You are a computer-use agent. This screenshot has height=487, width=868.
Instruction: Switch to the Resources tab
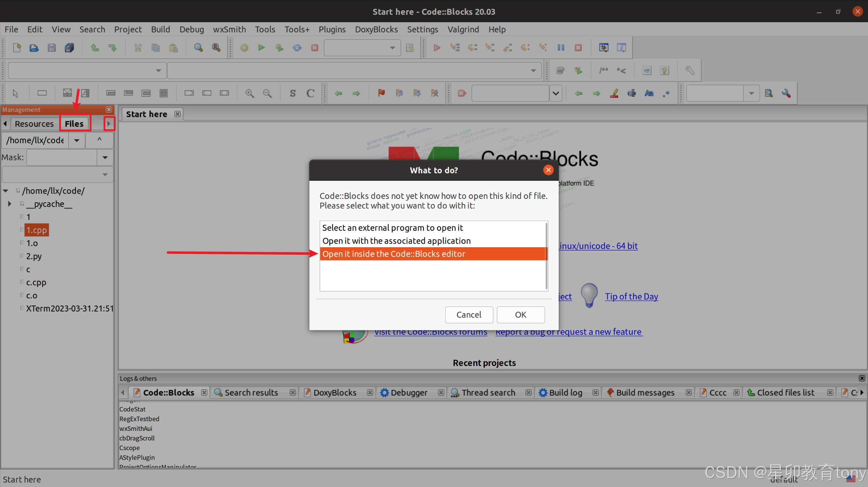click(x=34, y=124)
